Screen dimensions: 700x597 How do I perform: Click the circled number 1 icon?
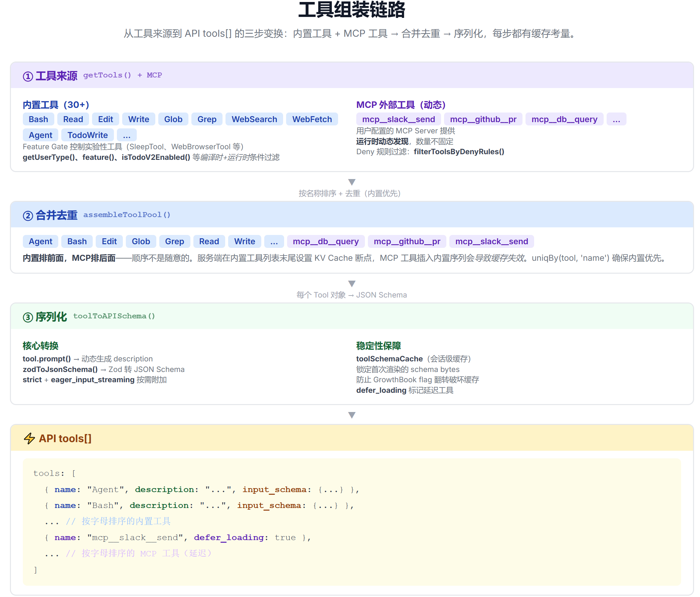tap(28, 76)
